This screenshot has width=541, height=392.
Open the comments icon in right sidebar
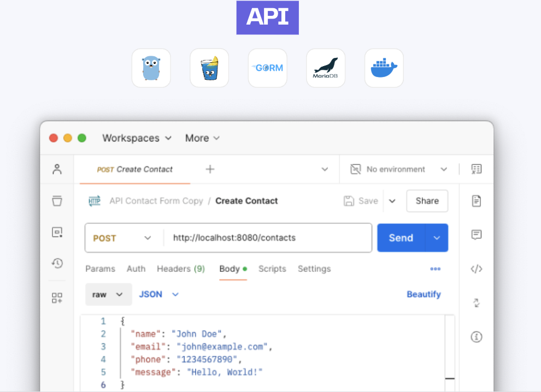point(476,235)
